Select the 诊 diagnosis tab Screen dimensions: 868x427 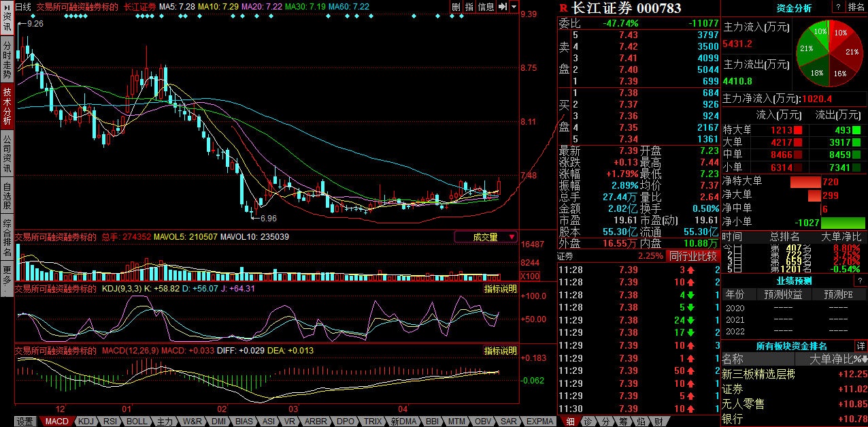click(x=588, y=422)
